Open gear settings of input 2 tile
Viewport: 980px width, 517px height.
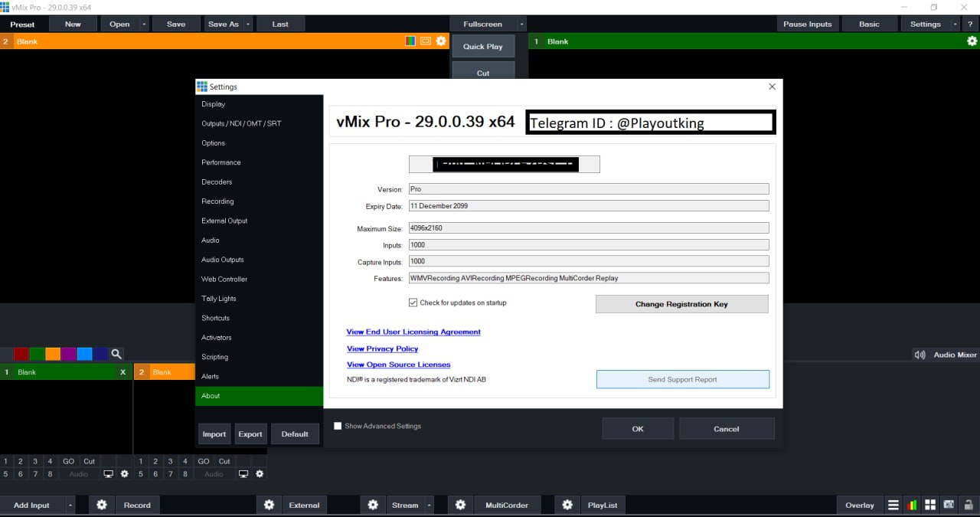click(x=260, y=474)
